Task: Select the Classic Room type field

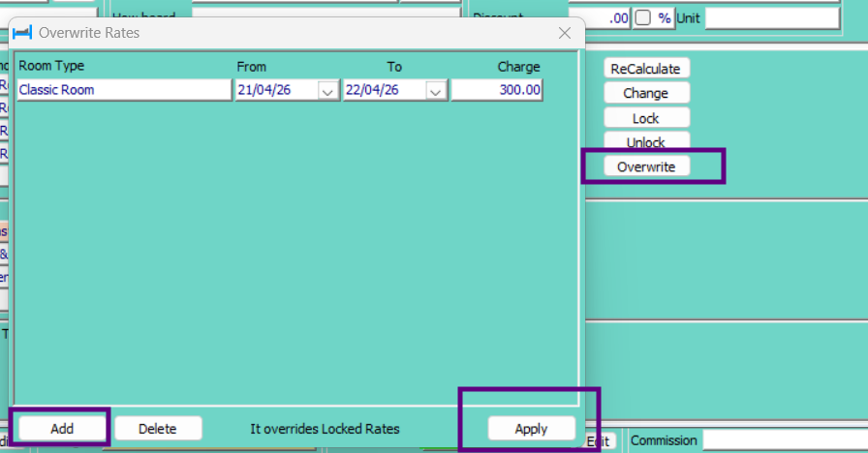Action: [x=125, y=90]
